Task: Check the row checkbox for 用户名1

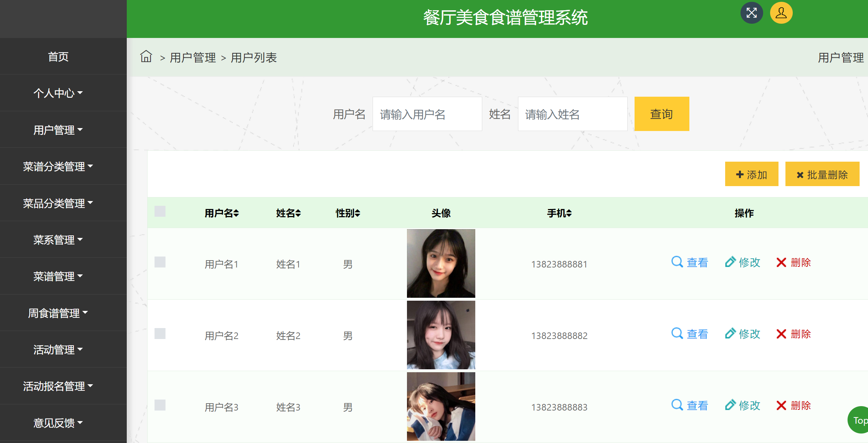Action: (x=160, y=262)
